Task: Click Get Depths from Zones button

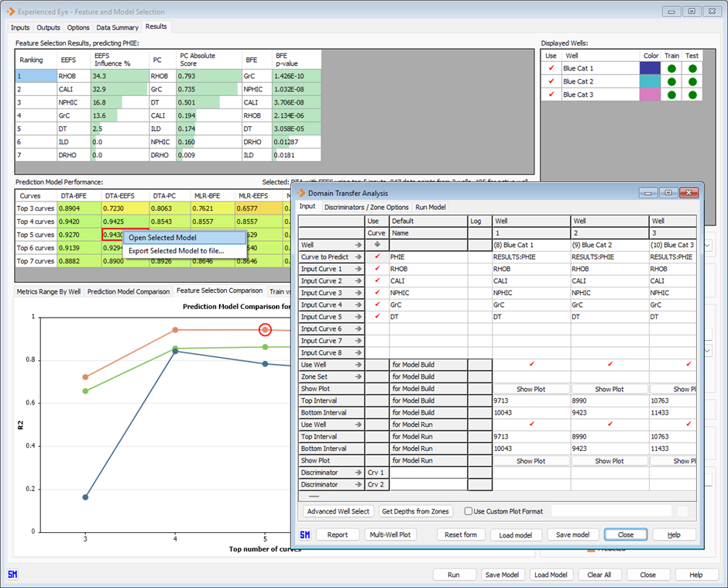Action: point(415,511)
